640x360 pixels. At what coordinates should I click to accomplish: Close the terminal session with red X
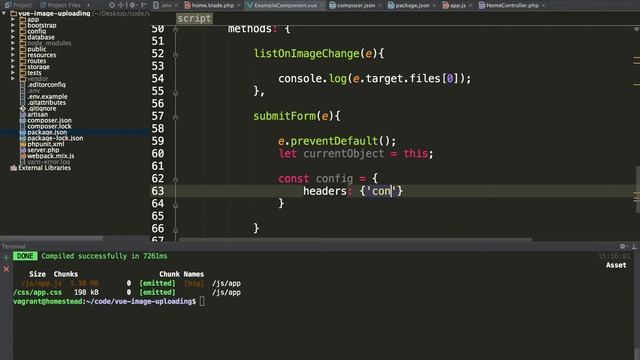(6, 269)
